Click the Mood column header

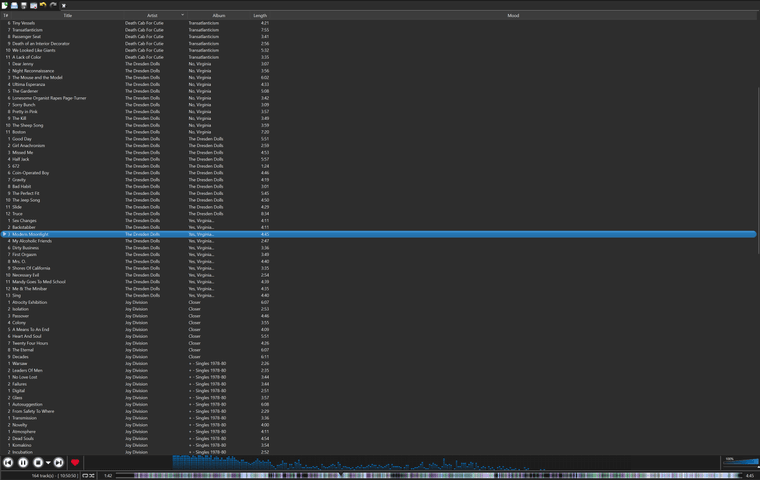pyautogui.click(x=513, y=16)
